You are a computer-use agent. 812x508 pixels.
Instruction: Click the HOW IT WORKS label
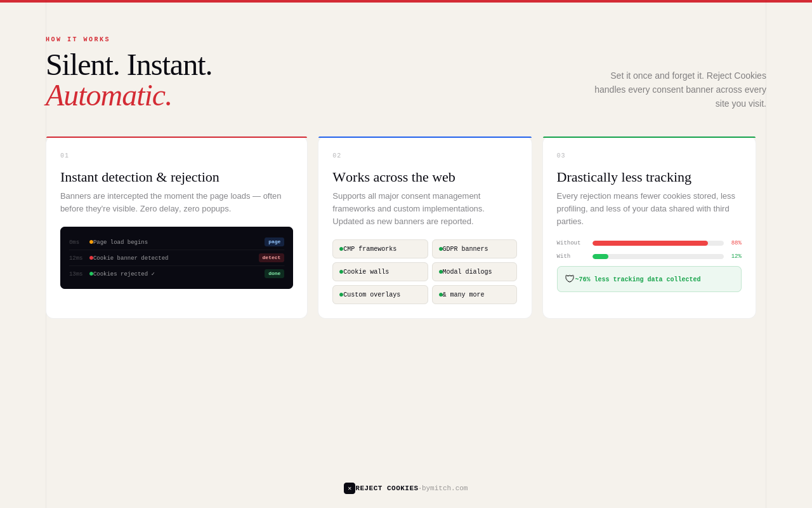(x=78, y=39)
